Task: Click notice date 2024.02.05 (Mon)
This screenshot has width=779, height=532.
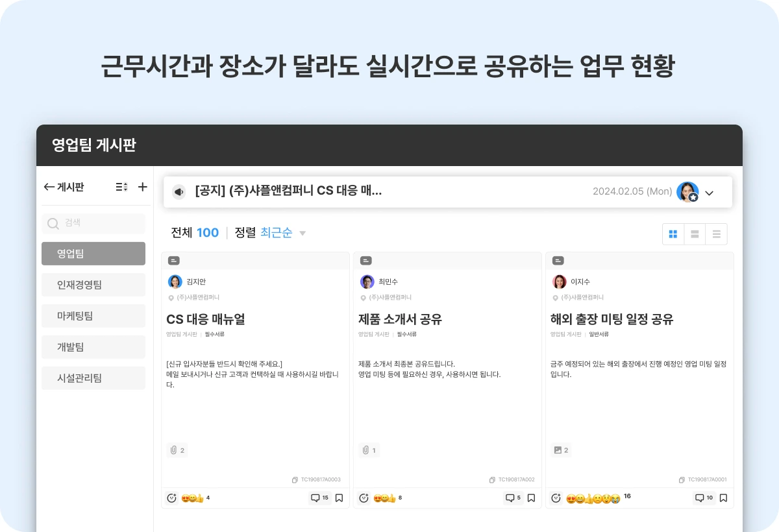Action: pos(632,192)
